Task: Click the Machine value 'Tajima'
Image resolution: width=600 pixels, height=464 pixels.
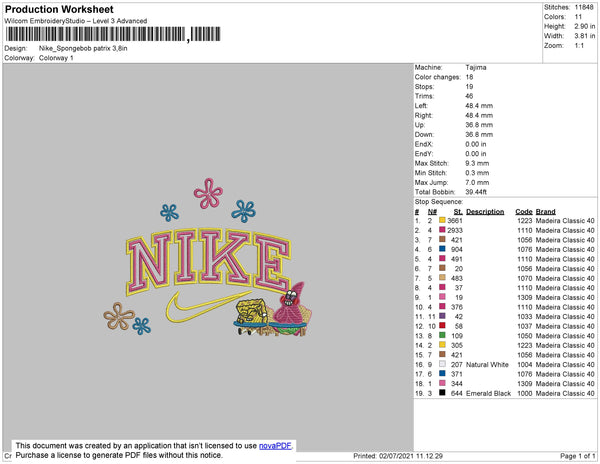Action: point(476,67)
